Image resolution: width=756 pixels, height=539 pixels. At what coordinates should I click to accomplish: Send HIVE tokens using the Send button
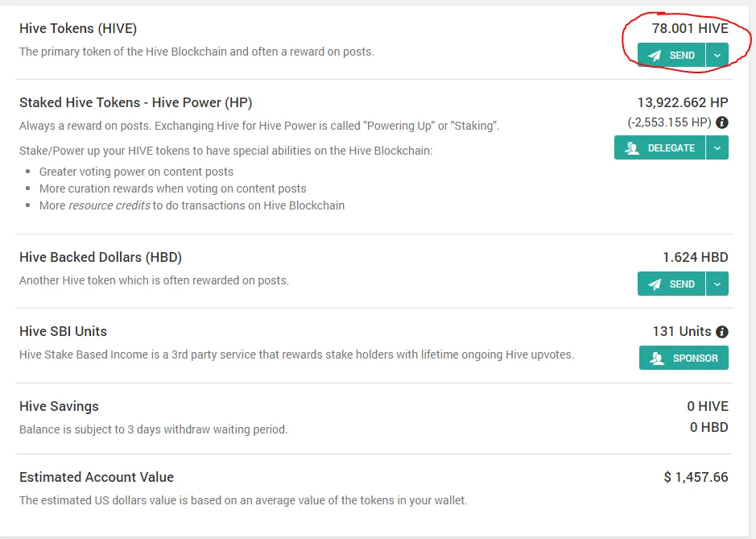pos(671,55)
